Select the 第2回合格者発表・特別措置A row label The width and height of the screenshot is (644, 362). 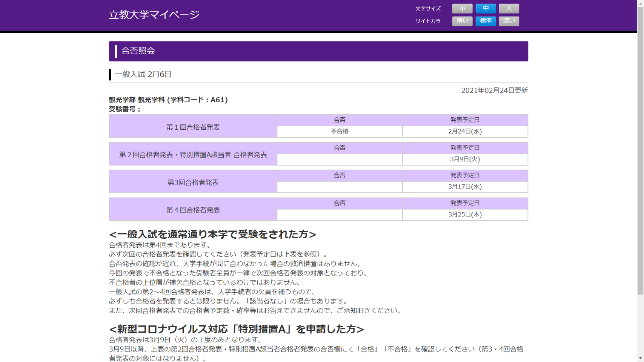[193, 155]
